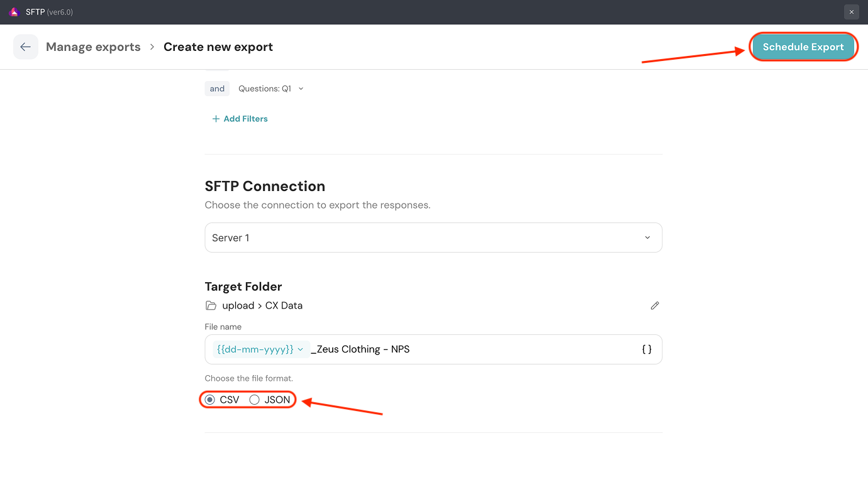Click the "and" filter operator chip

(x=217, y=89)
